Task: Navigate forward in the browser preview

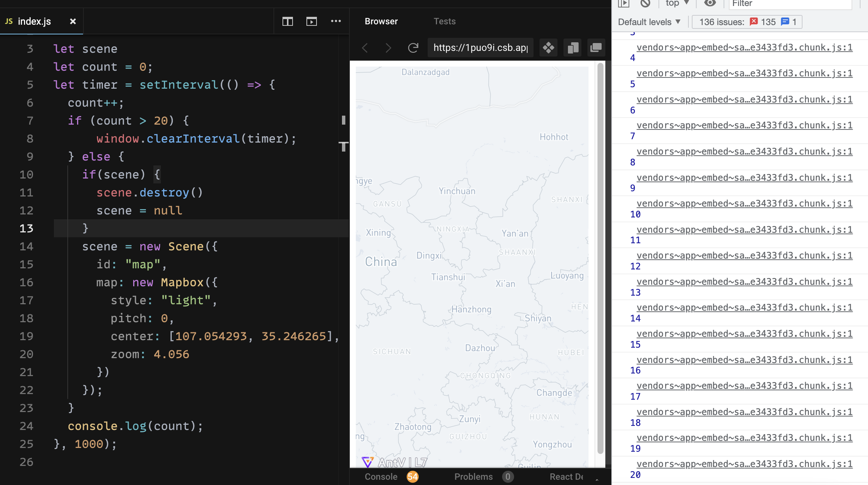Action: (x=388, y=48)
